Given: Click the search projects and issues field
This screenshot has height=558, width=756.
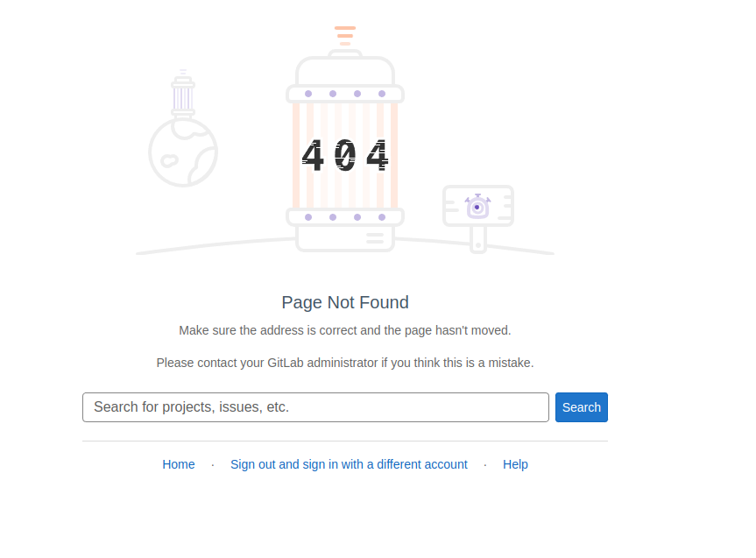Looking at the screenshot, I should pyautogui.click(x=315, y=407).
